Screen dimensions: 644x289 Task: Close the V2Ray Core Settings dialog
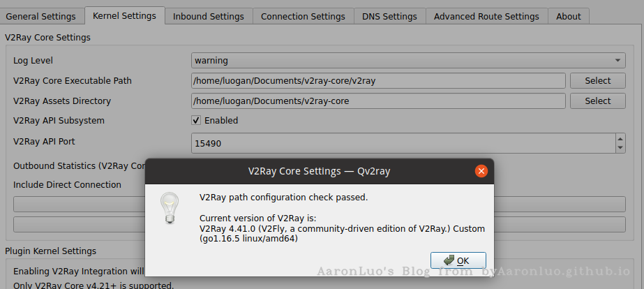481,171
